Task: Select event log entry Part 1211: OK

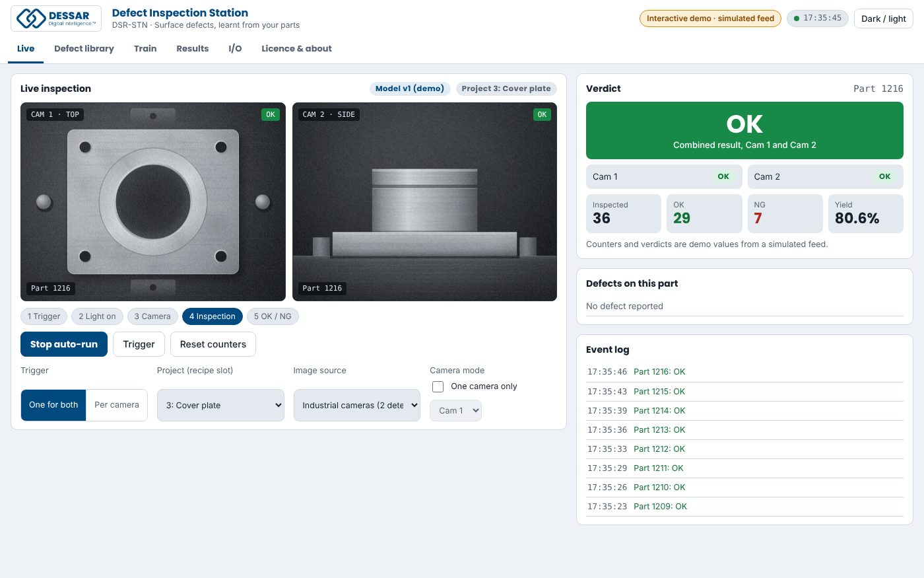Action: (744, 468)
